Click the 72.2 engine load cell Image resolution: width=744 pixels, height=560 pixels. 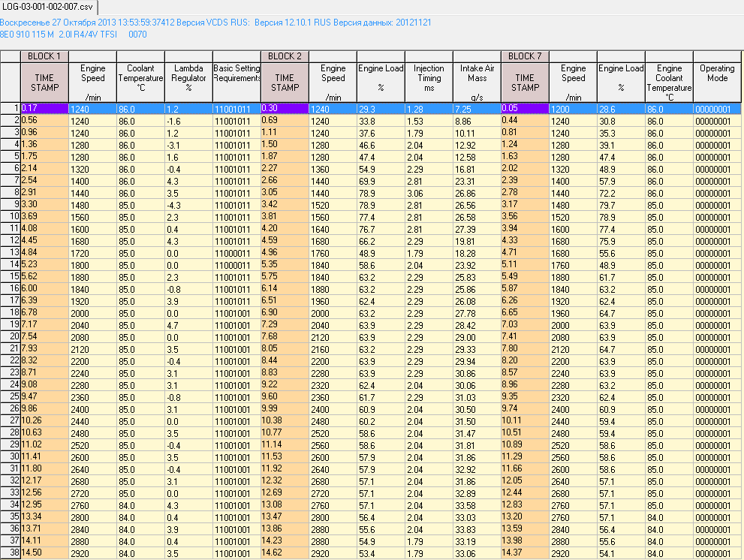click(x=621, y=193)
